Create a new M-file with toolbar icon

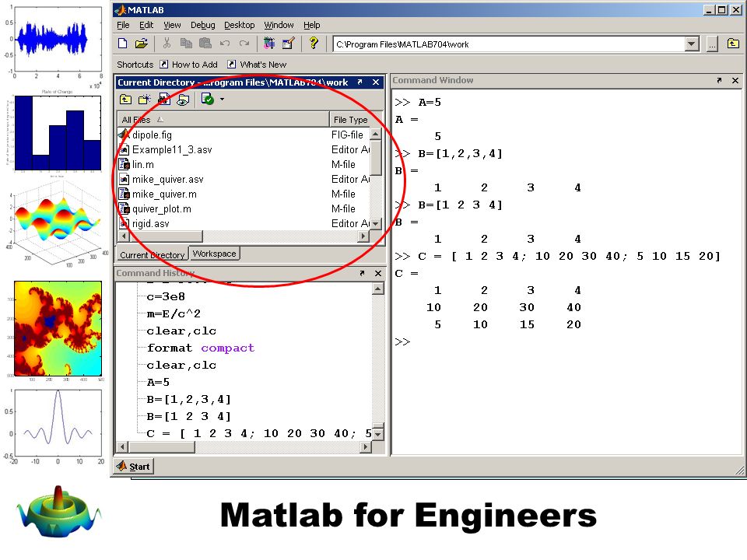click(x=123, y=44)
